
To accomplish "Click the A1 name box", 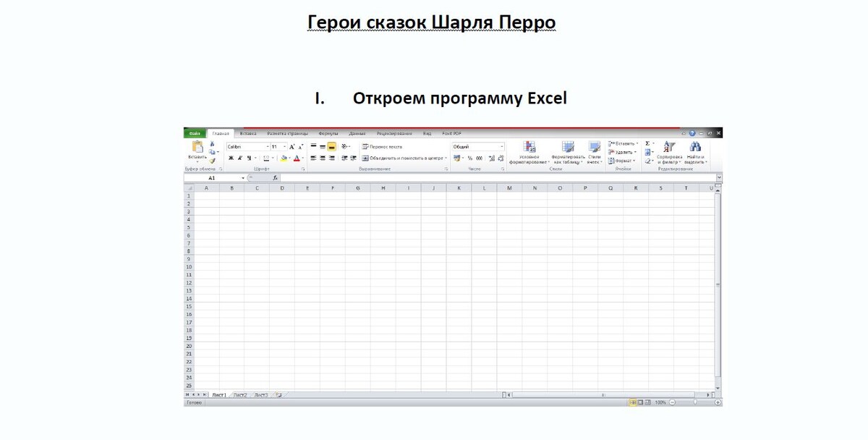I will tap(211, 178).
